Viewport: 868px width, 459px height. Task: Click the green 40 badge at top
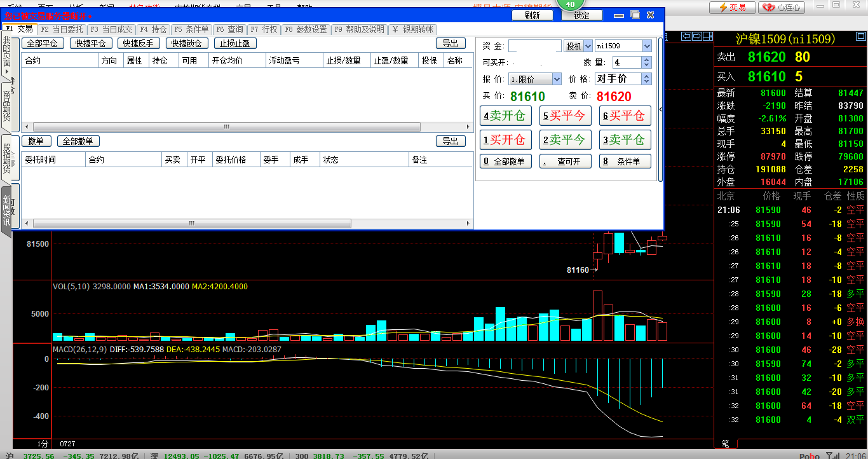570,4
